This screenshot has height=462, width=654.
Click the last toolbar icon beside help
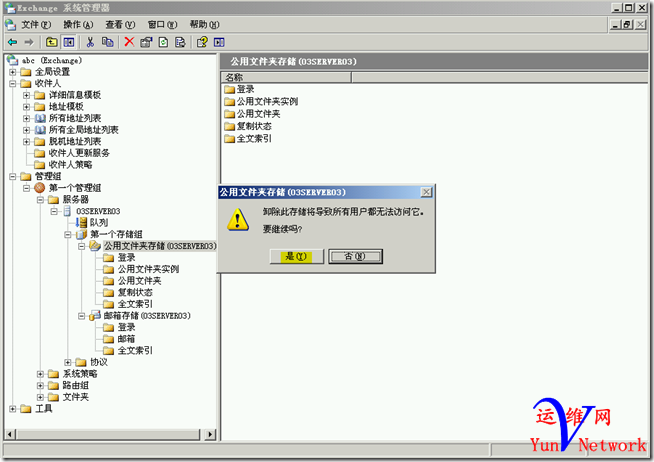[219, 42]
